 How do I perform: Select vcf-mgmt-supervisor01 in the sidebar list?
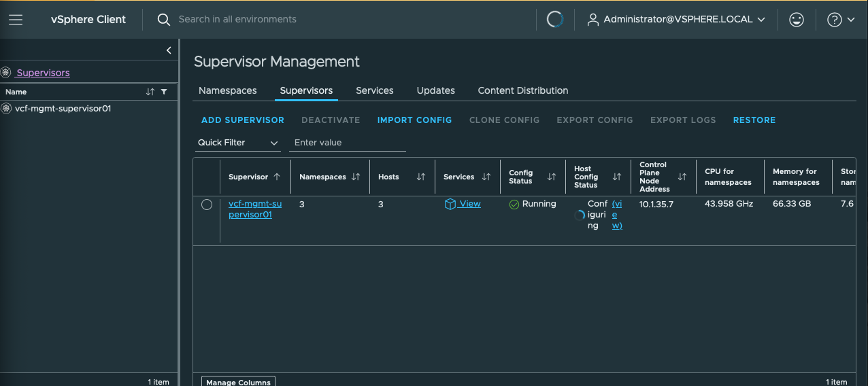63,108
